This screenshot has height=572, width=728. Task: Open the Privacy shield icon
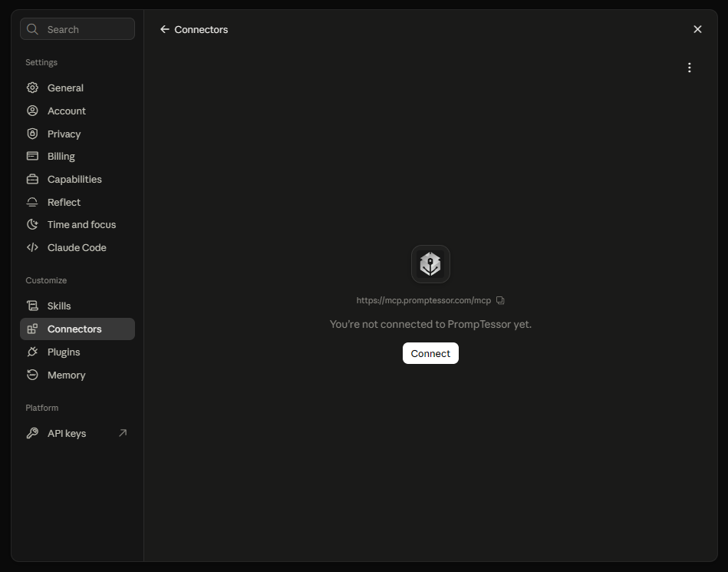[32, 134]
